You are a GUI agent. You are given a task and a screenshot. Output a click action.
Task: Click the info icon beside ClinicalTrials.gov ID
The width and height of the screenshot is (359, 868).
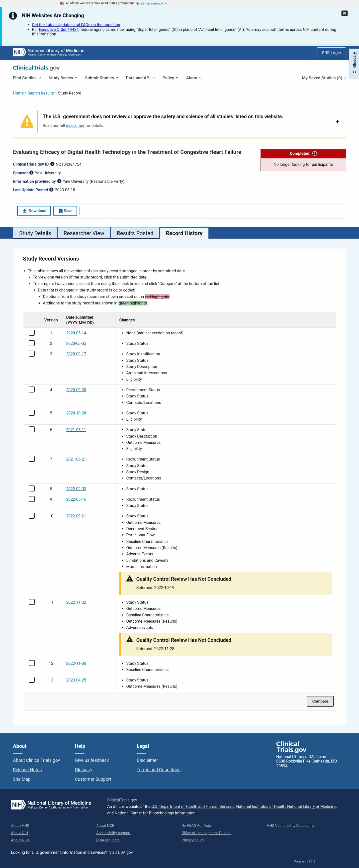pyautogui.click(x=52, y=164)
